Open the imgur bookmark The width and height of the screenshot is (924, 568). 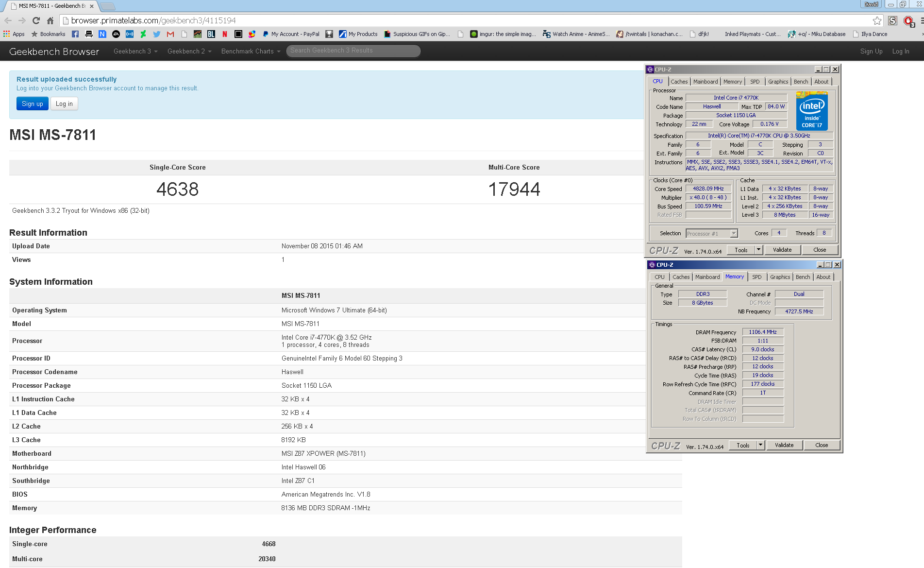(503, 34)
